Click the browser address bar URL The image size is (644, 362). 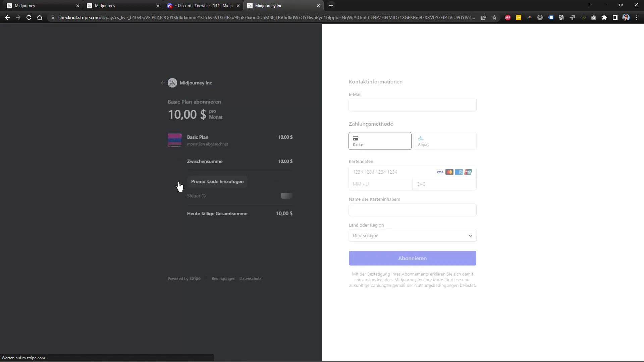tap(266, 17)
